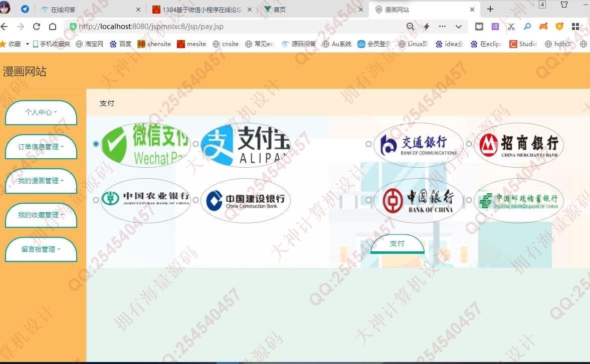Image resolution: width=590 pixels, height=364 pixels.
Task: Click the China Merchants Bank logo
Action: pyautogui.click(x=519, y=145)
